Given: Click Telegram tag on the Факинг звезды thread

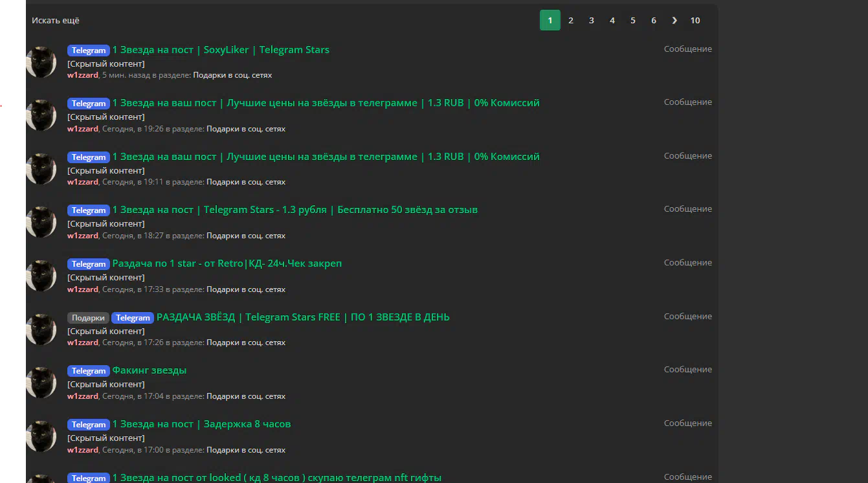Looking at the screenshot, I should click(89, 371).
